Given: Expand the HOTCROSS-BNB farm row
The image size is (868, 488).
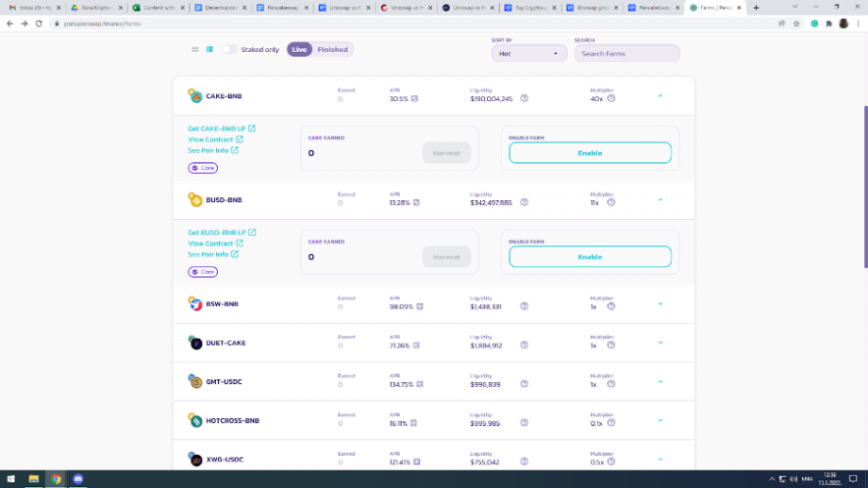Looking at the screenshot, I should click(x=660, y=420).
